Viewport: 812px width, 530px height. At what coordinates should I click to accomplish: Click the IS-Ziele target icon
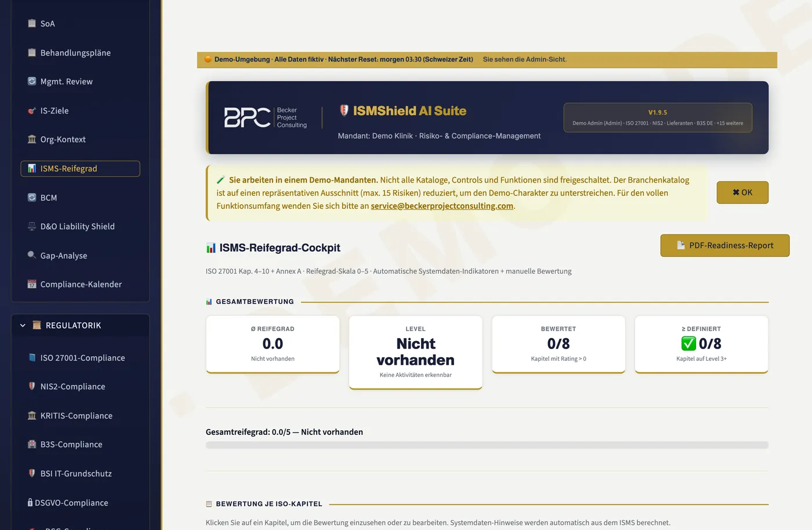pos(32,111)
